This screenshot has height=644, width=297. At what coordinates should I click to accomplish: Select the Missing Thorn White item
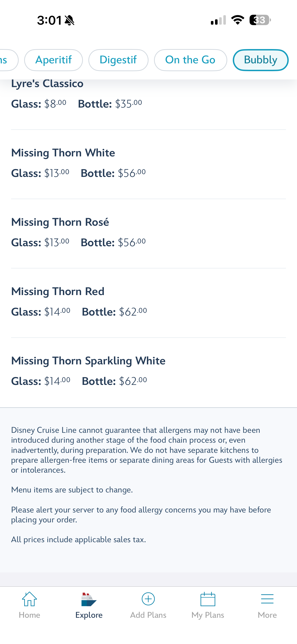point(63,153)
